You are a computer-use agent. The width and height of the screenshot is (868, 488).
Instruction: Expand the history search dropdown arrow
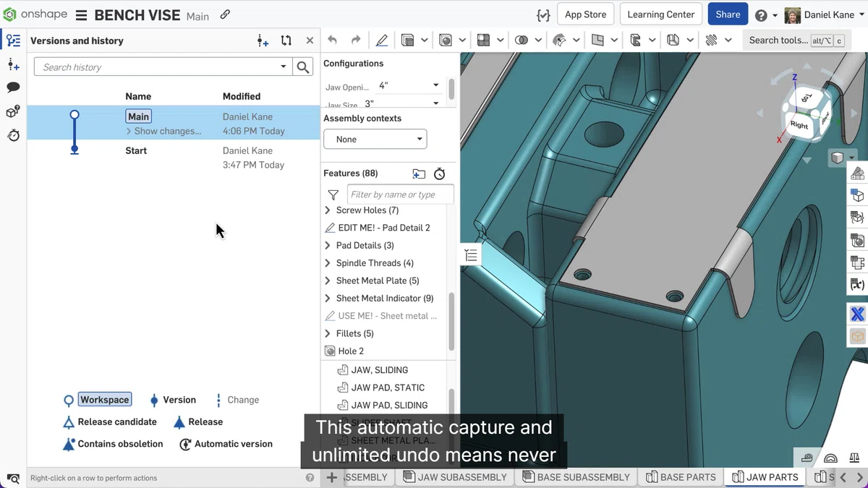[284, 67]
